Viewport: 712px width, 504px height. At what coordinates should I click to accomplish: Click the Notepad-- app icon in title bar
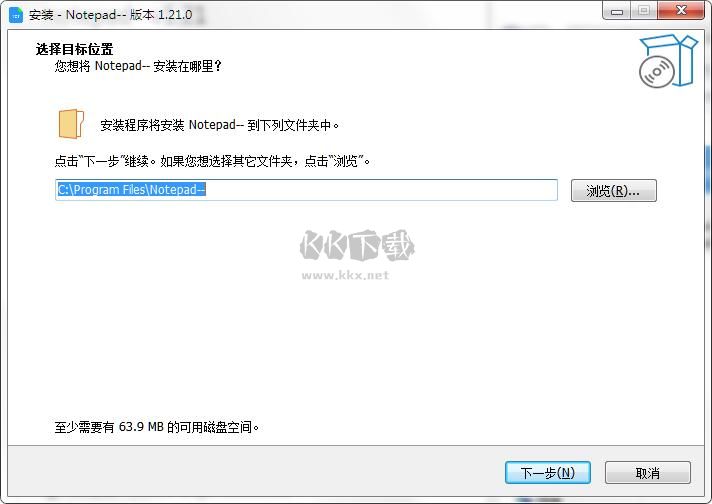point(16,15)
